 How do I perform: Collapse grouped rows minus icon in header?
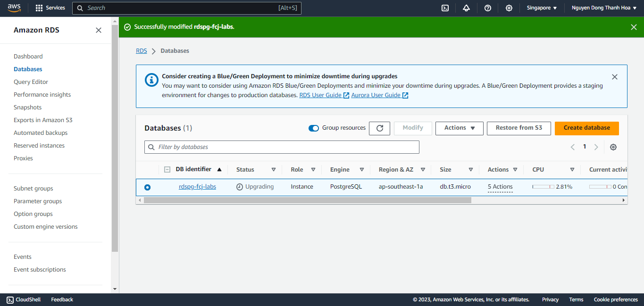coord(167,170)
